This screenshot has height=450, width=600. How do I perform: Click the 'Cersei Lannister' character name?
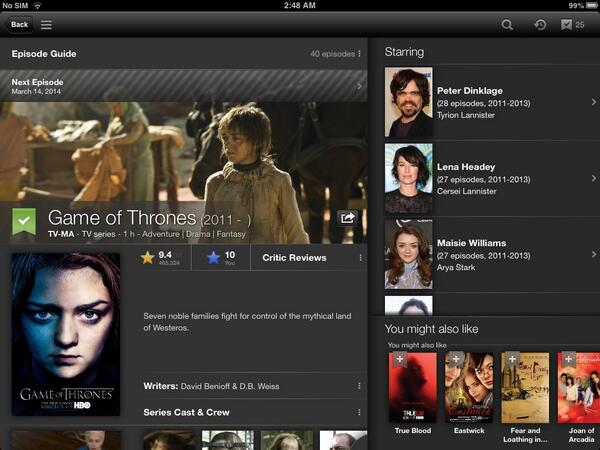point(466,191)
